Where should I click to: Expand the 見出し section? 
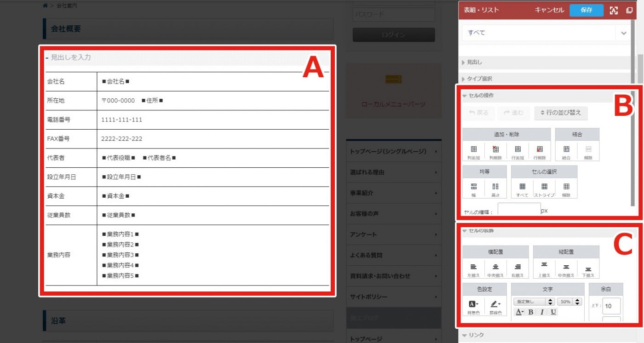coord(546,62)
